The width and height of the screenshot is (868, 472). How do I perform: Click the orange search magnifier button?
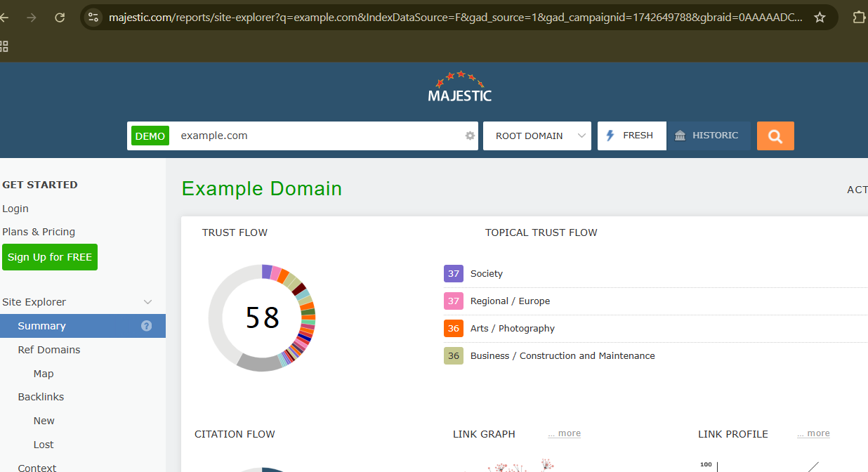[775, 136]
